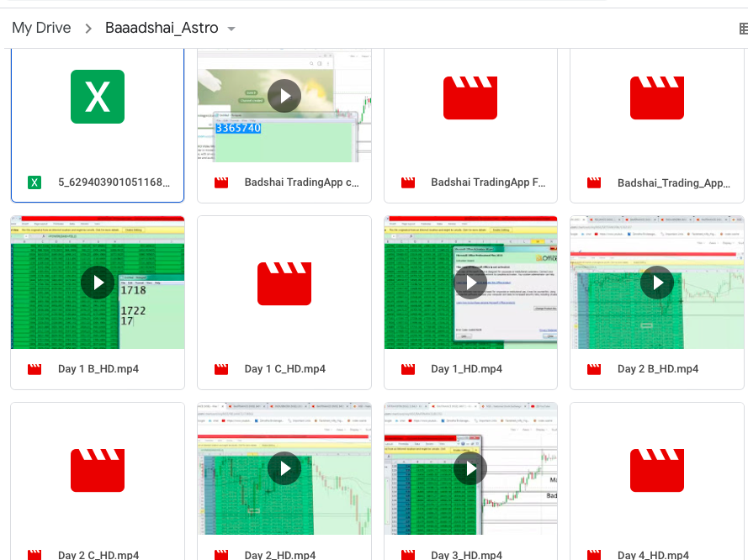Click the Day 2 C_HD.mp4 large clapperboard icon
This screenshot has width=748, height=560.
click(98, 469)
